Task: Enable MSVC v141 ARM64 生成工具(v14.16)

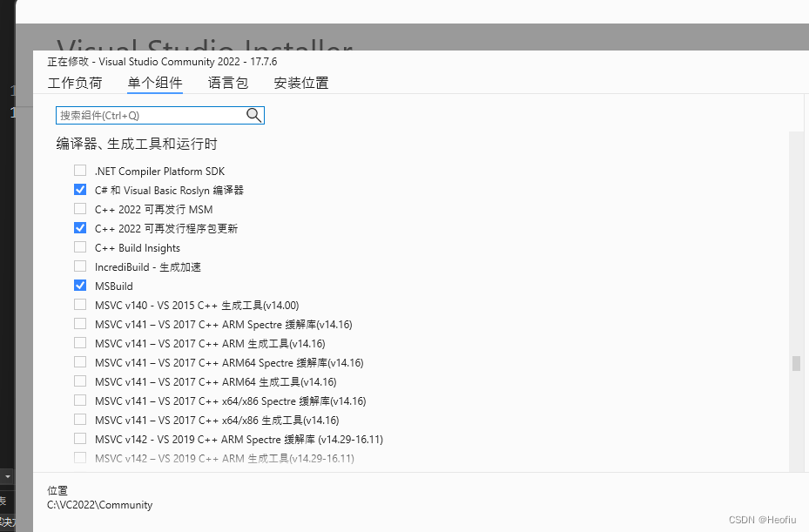Action: [80, 380]
